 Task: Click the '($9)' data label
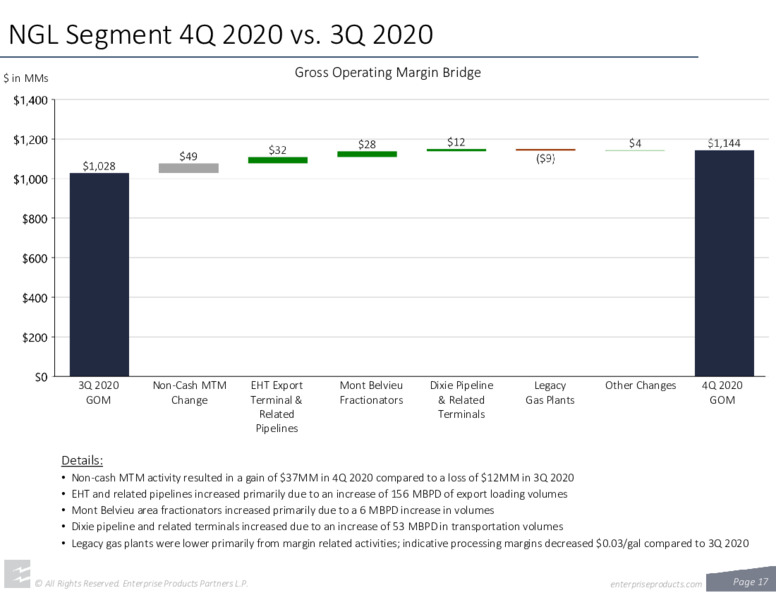point(545,158)
